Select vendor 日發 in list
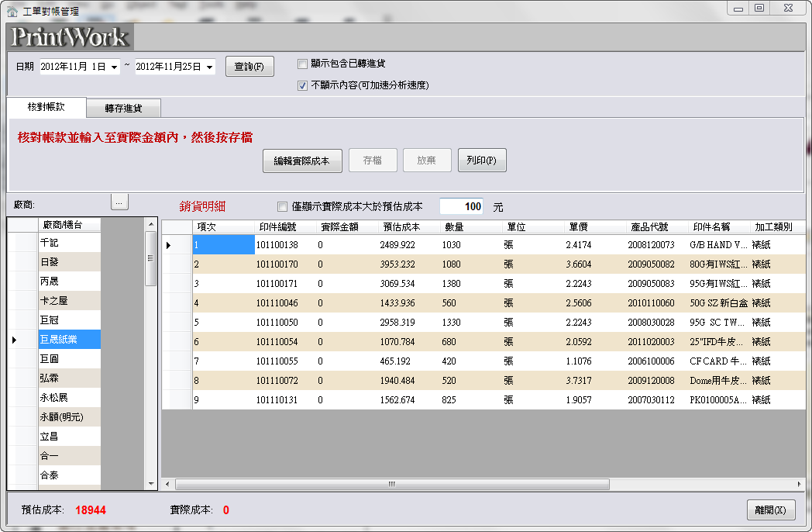The height and width of the screenshot is (532, 812). [x=70, y=262]
